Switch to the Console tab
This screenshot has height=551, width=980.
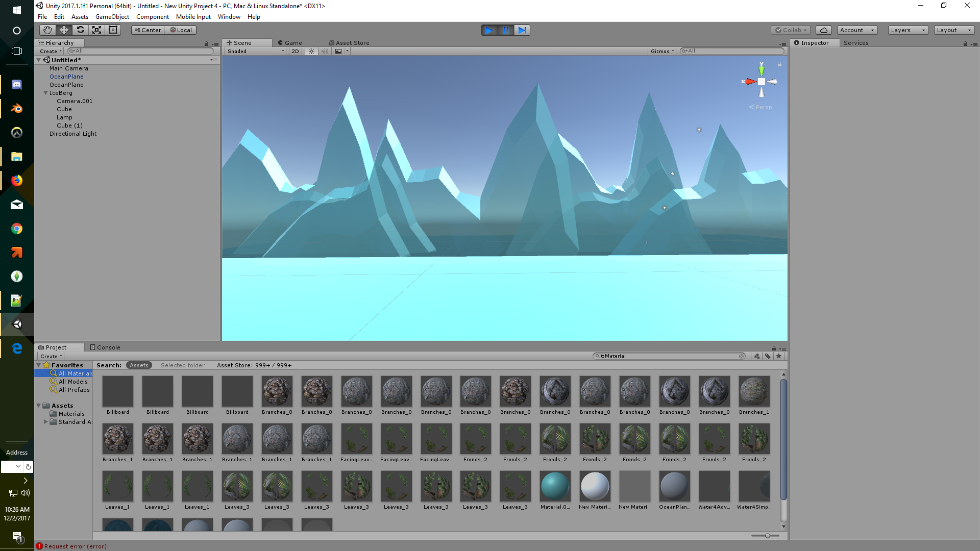[x=105, y=347]
